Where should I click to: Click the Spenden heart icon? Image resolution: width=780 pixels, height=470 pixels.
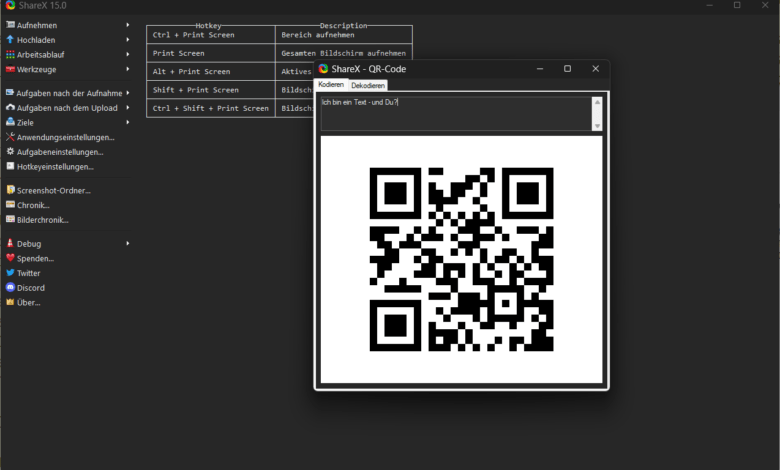[10, 258]
